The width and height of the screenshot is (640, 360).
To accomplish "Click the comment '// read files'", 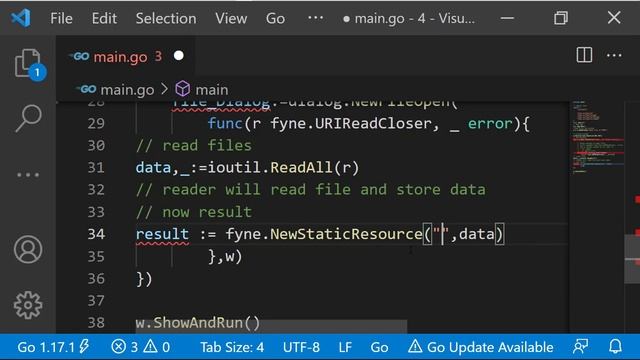I will (x=193, y=145).
